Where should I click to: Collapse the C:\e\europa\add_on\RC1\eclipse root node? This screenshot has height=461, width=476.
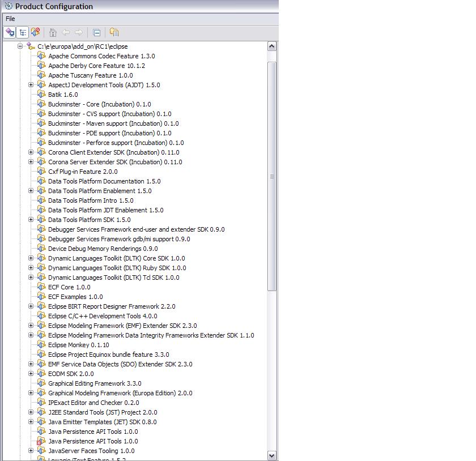[x=20, y=46]
